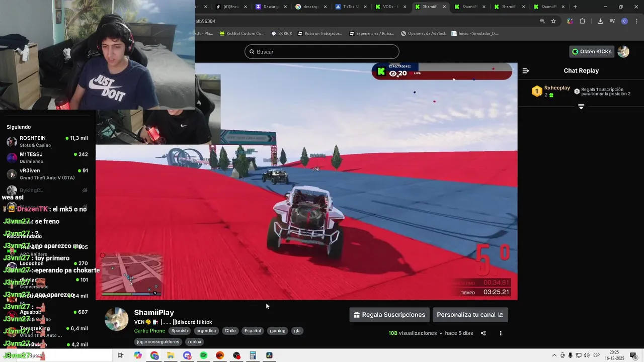Screen dimensions: 644x362
Task: Switch to the VODs browser tab
Action: [390, 7]
